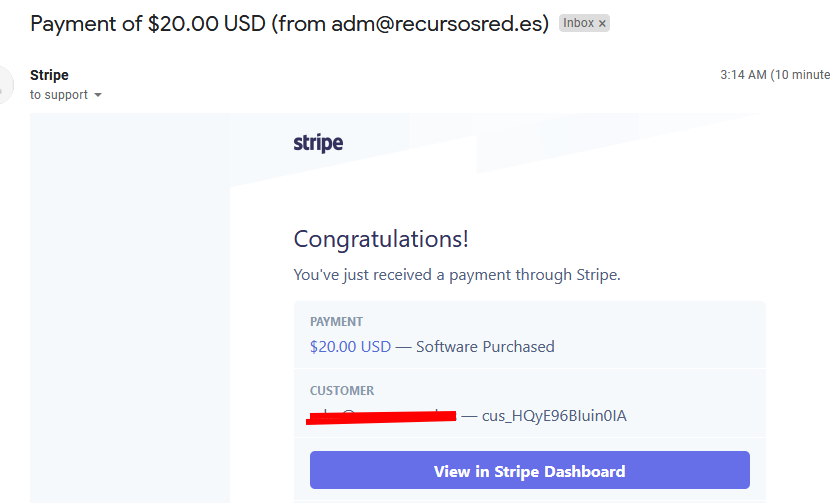
Task: Click the Stripe sender name
Action: pyautogui.click(x=49, y=75)
